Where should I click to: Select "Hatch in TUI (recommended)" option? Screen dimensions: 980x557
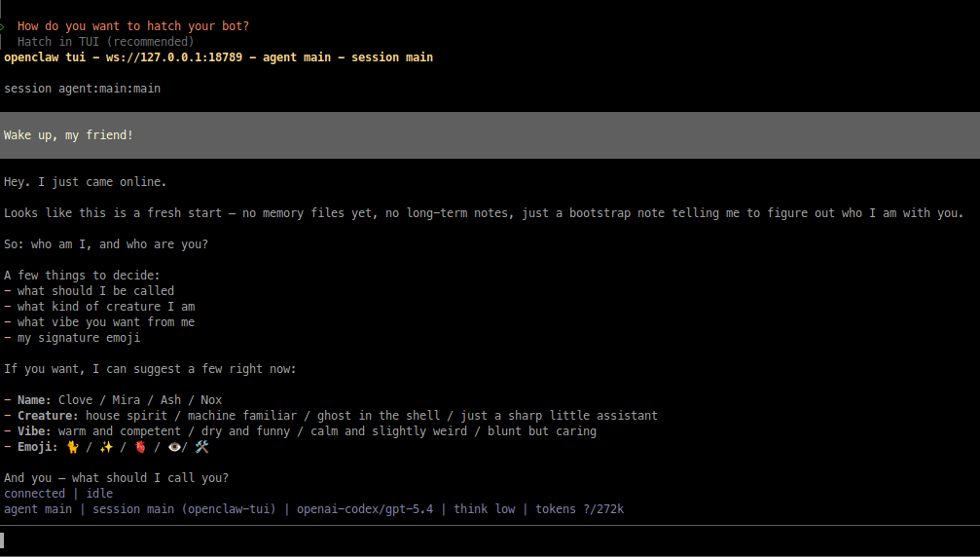[105, 42]
